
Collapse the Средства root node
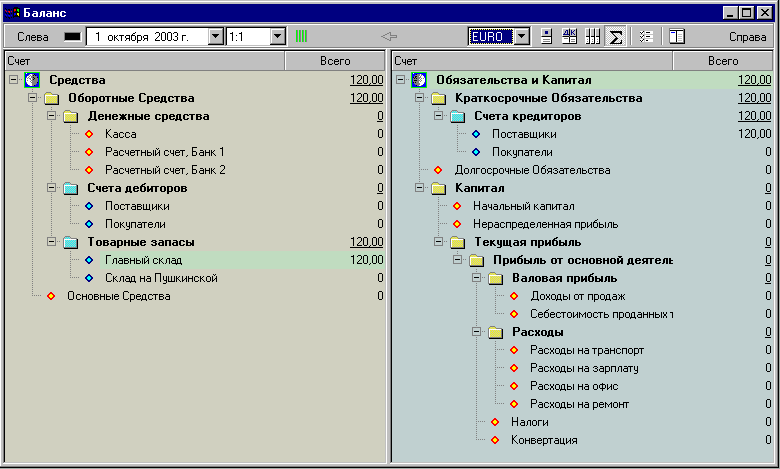coord(13,80)
